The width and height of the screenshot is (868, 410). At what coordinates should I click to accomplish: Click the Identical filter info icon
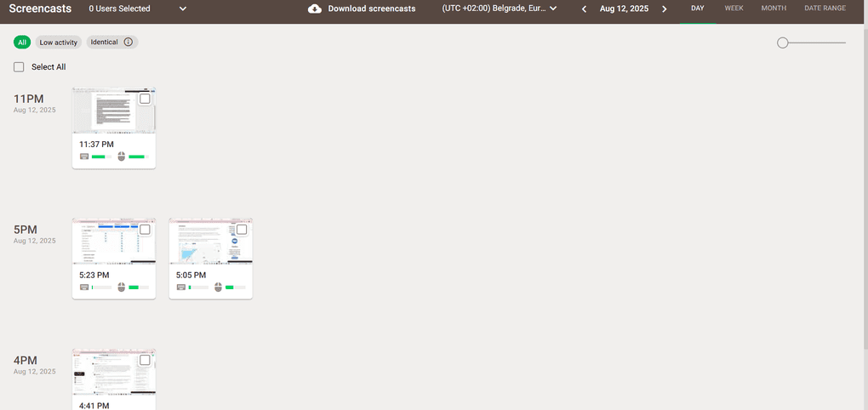(x=128, y=42)
